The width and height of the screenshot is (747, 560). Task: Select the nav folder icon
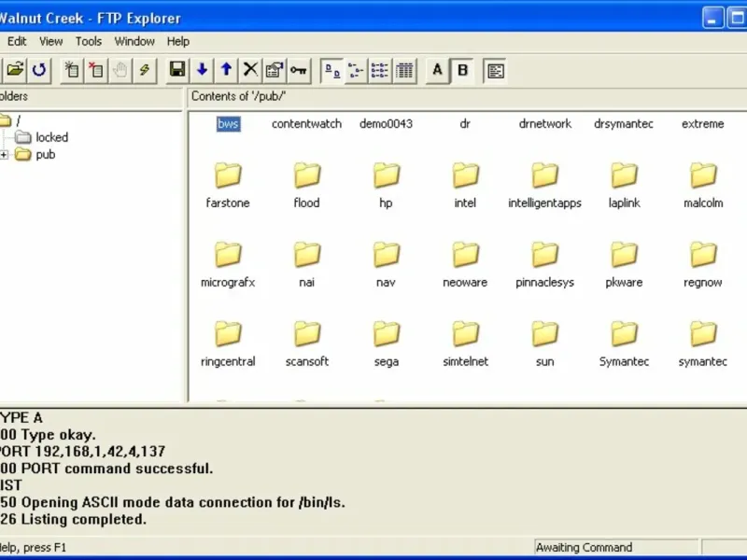coord(386,254)
